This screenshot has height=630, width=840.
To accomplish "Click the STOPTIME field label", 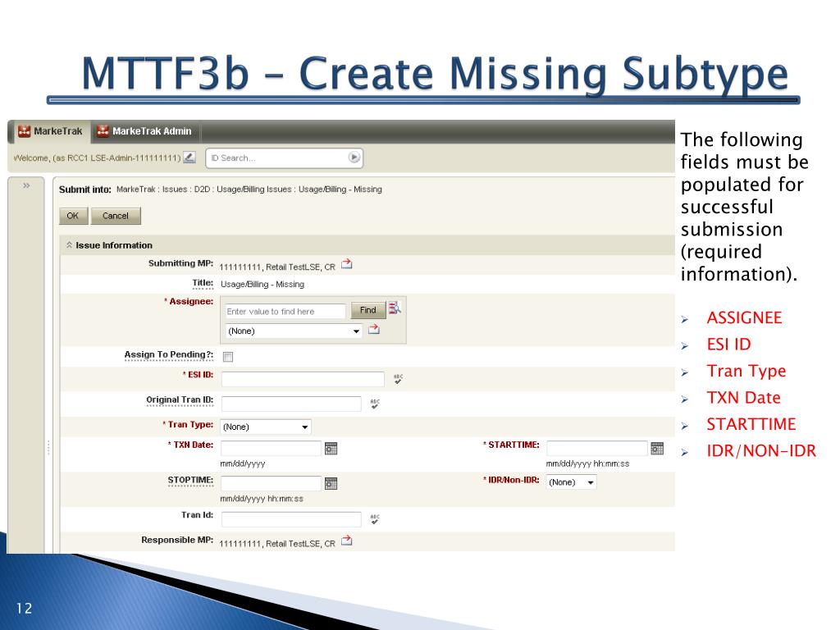I will pos(190,480).
